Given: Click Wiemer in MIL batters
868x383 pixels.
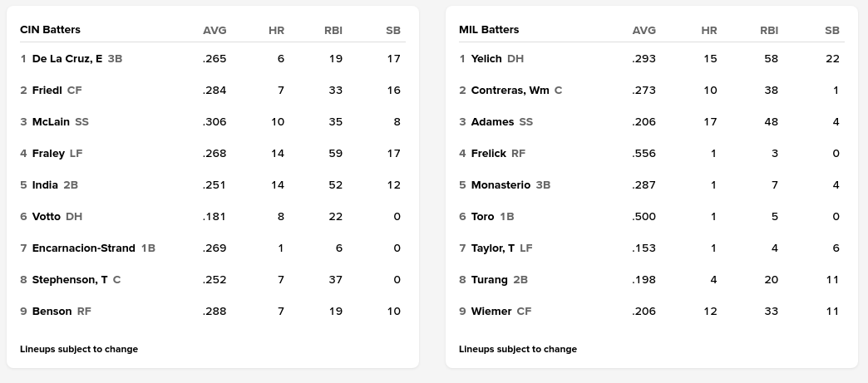Looking at the screenshot, I should click(491, 312).
